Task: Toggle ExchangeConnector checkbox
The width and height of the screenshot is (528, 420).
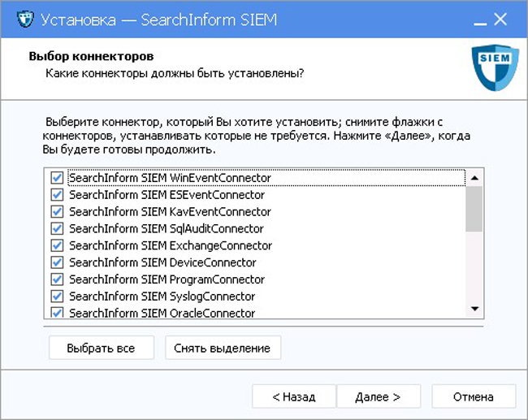Action: [x=57, y=245]
